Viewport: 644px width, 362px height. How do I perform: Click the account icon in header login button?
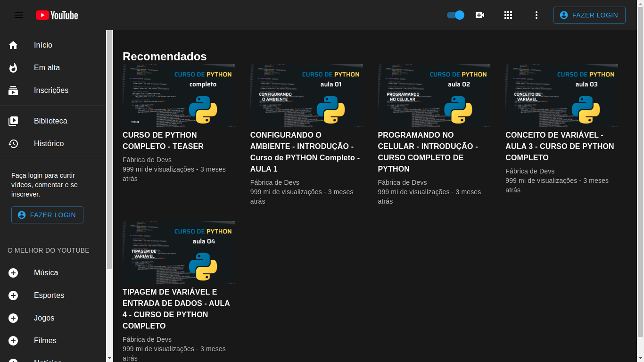tap(563, 15)
